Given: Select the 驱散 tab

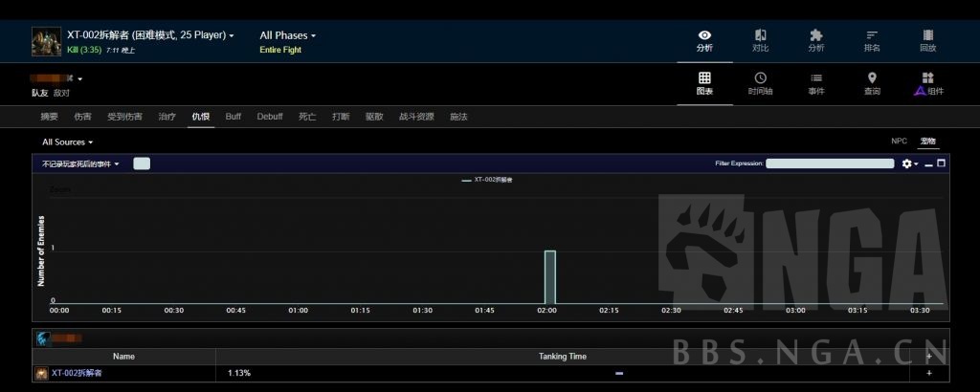Looking at the screenshot, I should (x=374, y=117).
